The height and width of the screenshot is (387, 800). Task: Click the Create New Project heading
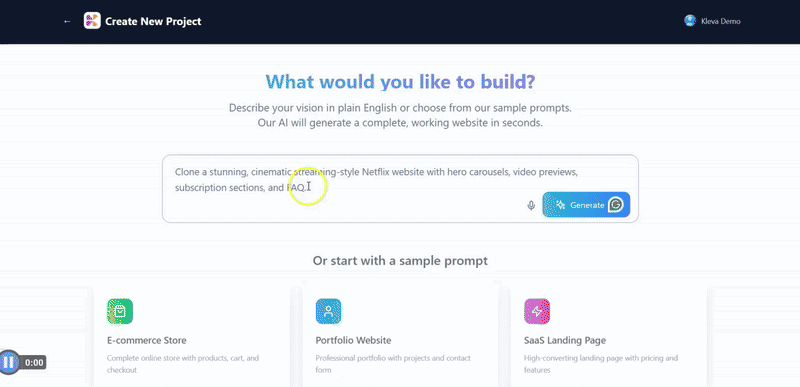[x=153, y=21]
